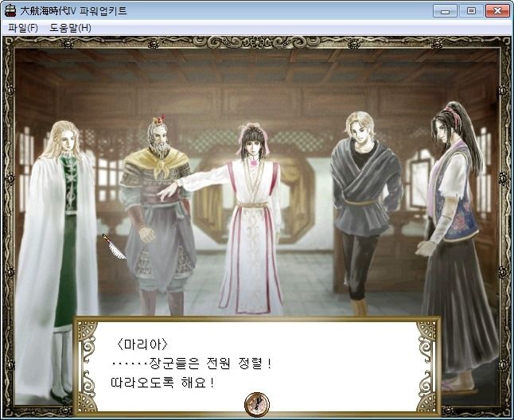Click the dialogue line 장군들은 전원 정렬
This screenshot has width=514, height=420.
click(192, 364)
